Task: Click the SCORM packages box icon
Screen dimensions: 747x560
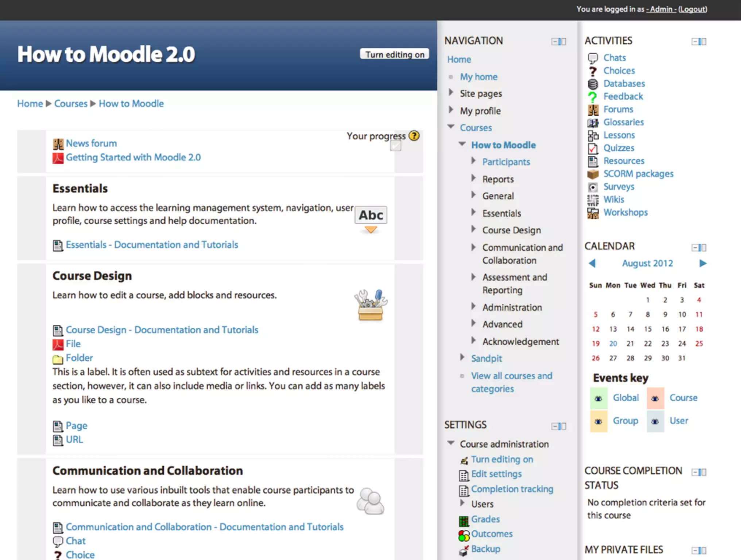Action: tap(593, 174)
